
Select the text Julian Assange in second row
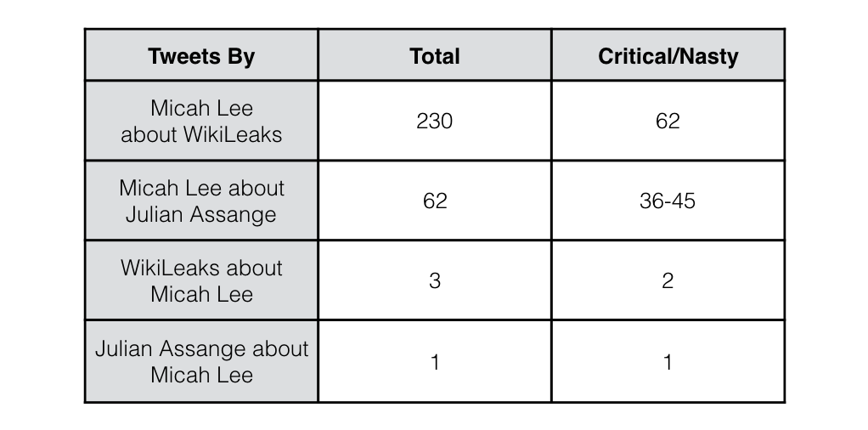pyautogui.click(x=201, y=214)
